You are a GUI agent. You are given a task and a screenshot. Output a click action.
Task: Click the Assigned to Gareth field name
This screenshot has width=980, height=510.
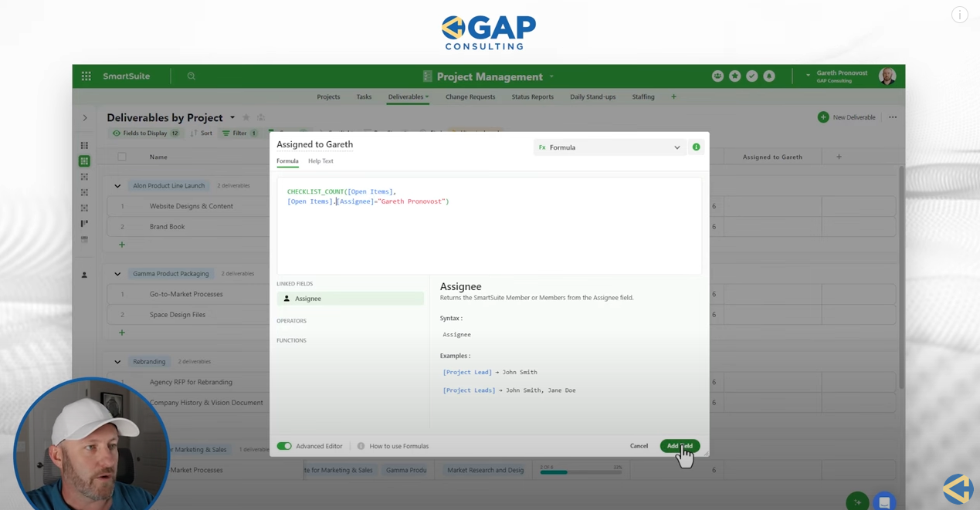tap(314, 144)
